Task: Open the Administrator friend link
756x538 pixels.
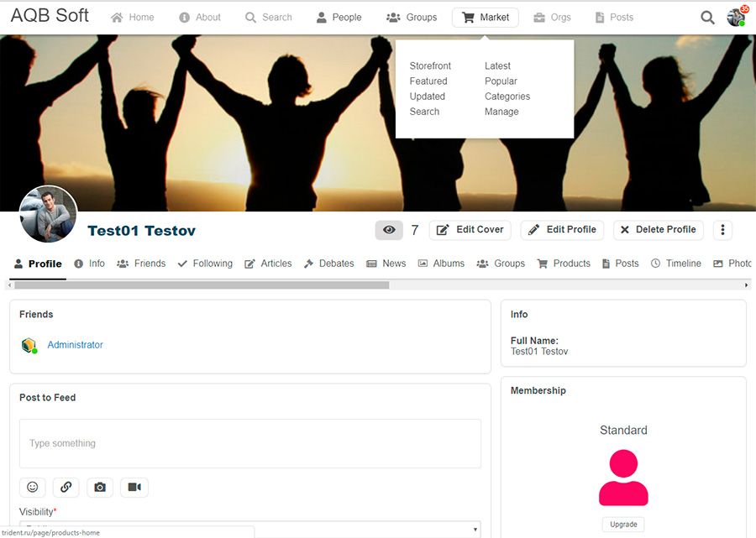Action: (75, 345)
